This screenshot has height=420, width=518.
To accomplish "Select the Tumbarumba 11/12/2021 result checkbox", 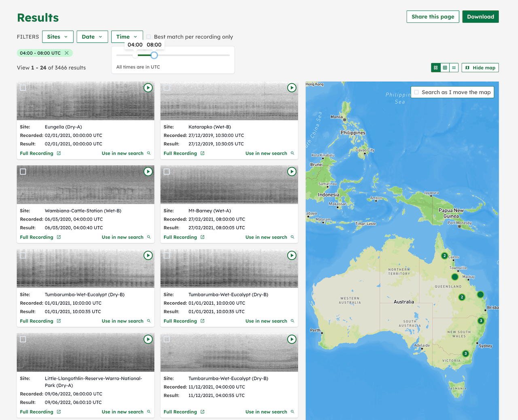I will point(167,339).
